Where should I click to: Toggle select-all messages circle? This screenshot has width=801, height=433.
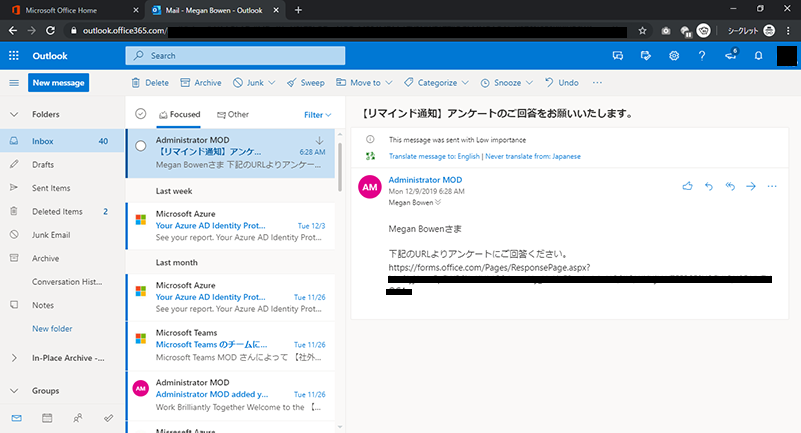click(140, 114)
